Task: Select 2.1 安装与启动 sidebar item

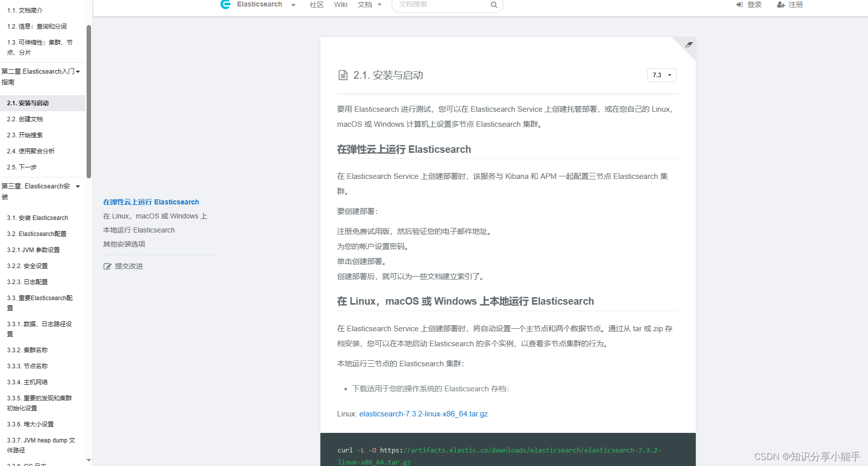Action: click(43, 103)
